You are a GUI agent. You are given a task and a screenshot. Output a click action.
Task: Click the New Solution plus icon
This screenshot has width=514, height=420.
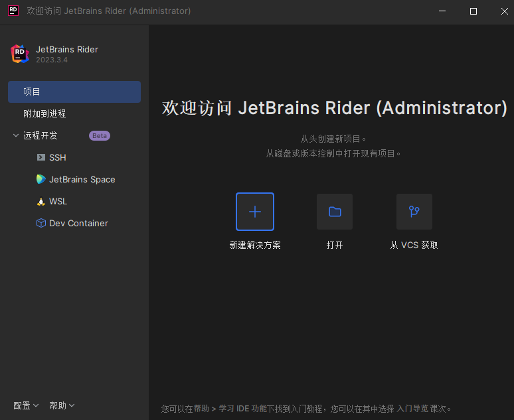[255, 212]
